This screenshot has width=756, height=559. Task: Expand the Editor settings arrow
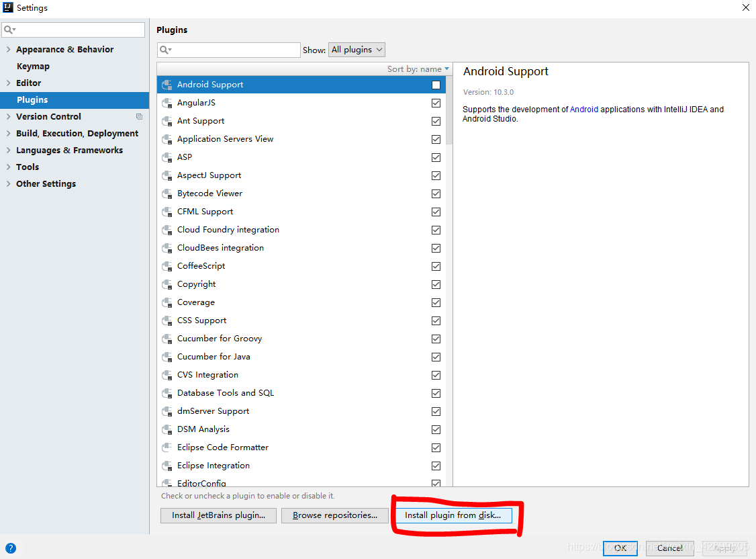point(8,83)
